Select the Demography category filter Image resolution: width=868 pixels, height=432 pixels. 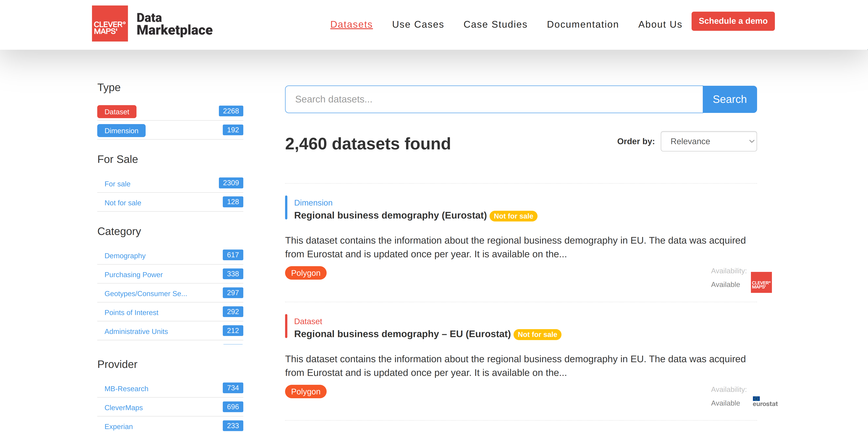click(x=125, y=256)
